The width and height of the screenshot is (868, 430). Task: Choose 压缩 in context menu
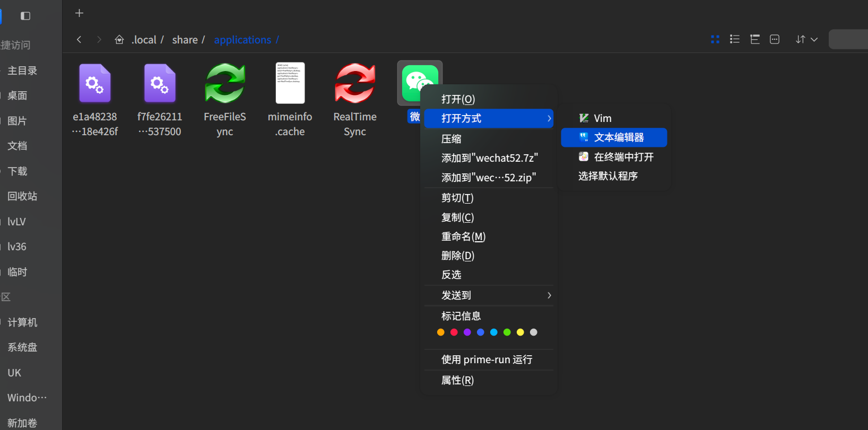(489, 139)
